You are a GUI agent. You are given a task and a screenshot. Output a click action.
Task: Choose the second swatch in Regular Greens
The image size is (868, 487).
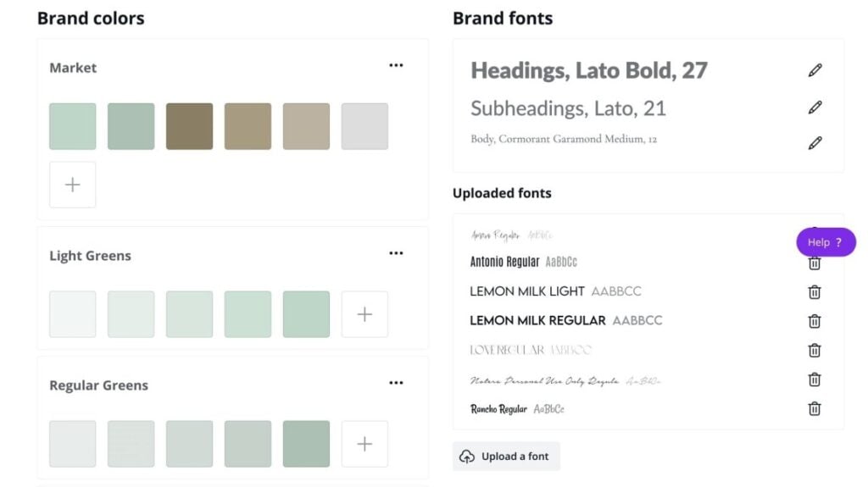coord(131,444)
